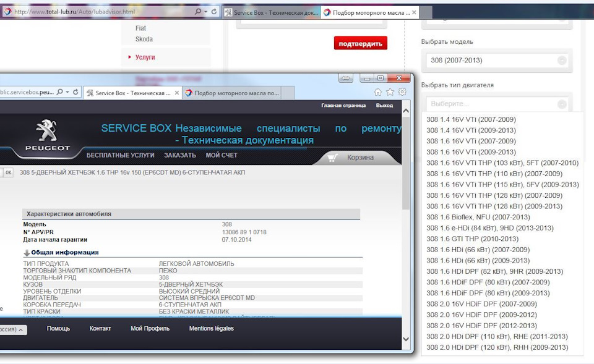
Task: Select 308 1.6 HDiF DPF (80 кВт) (2009-2013)
Action: point(488,294)
